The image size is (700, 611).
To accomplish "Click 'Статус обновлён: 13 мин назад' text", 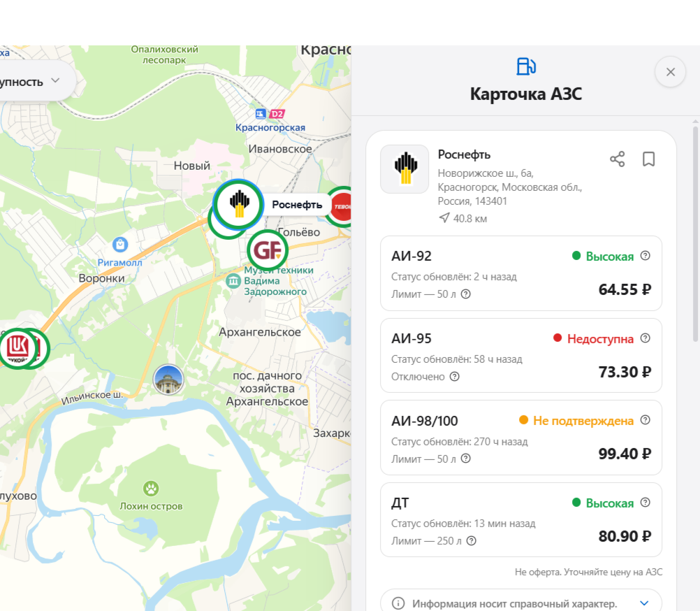I will click(x=463, y=524).
